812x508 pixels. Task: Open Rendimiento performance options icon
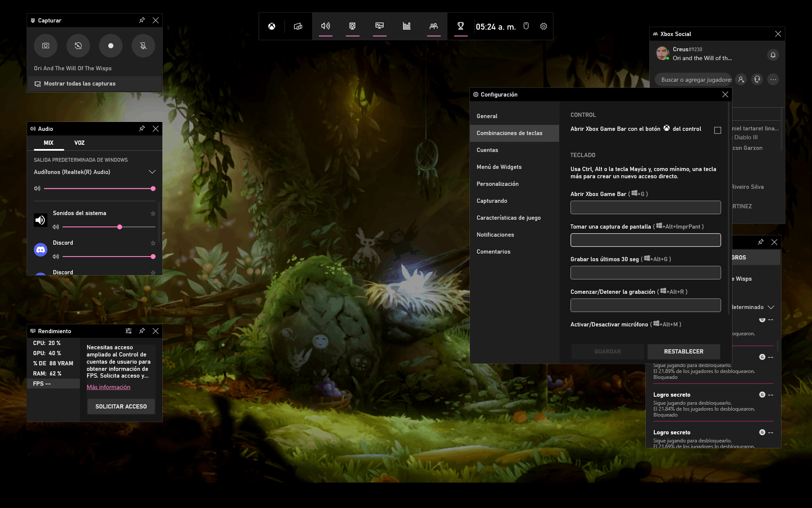click(129, 331)
